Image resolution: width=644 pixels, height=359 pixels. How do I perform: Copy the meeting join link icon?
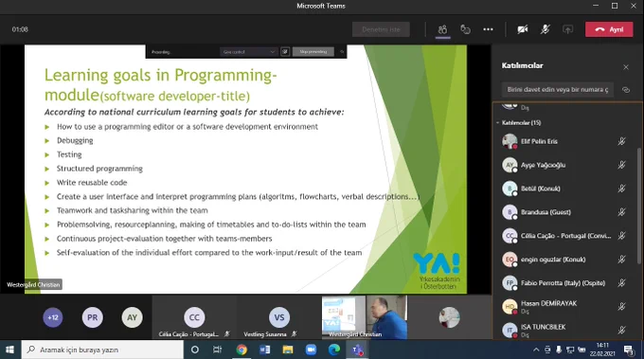[625, 90]
